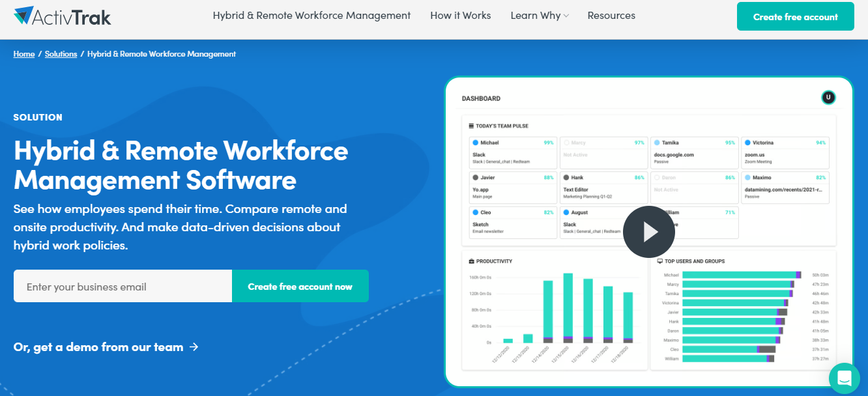Click the arrow after the demo link
The height and width of the screenshot is (396, 868).
pyautogui.click(x=194, y=347)
